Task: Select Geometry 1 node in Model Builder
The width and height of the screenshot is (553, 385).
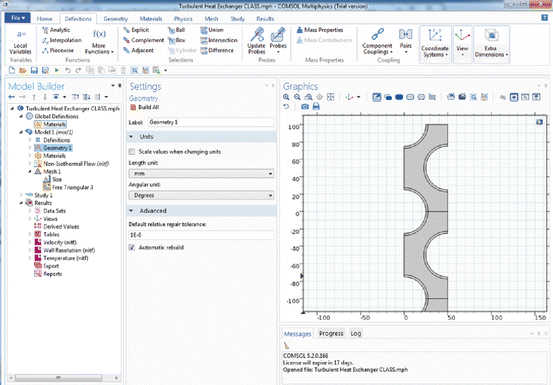Action: coord(53,148)
